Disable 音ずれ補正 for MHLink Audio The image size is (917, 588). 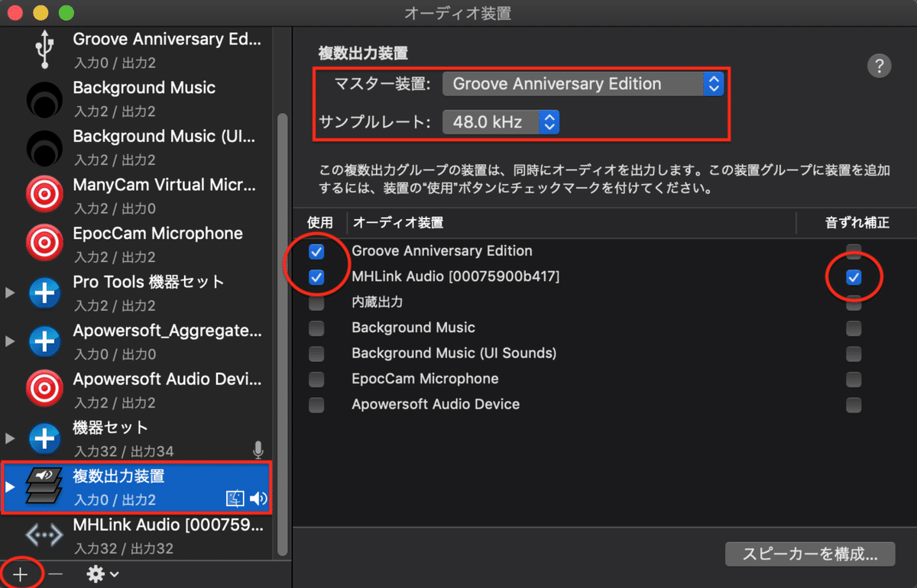pyautogui.click(x=854, y=277)
